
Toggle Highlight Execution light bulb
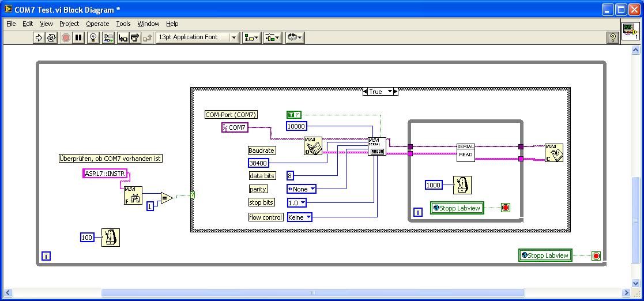point(93,38)
